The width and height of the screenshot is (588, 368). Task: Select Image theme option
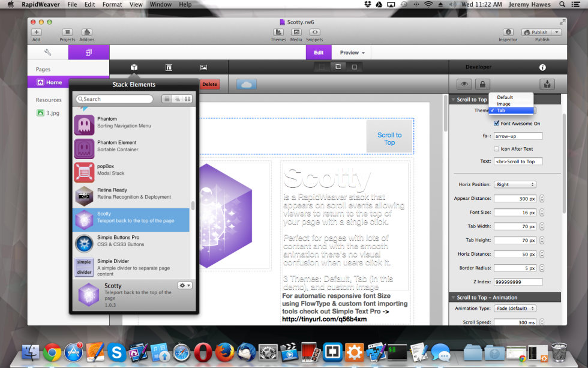[511, 104]
